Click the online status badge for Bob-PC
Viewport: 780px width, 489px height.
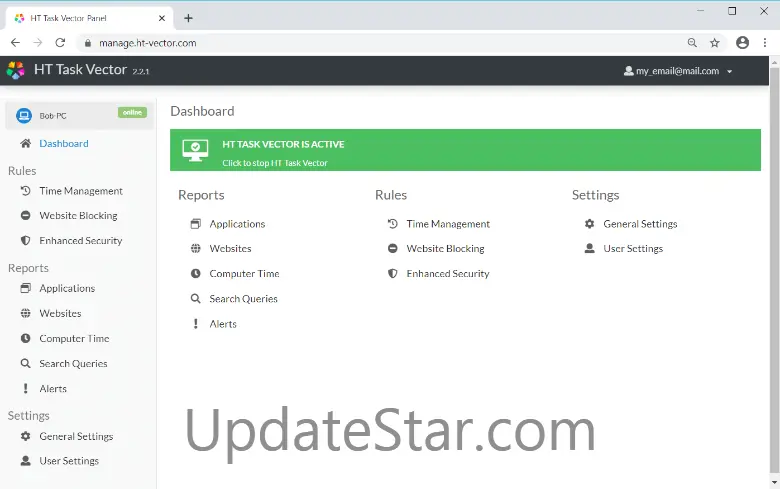(x=132, y=112)
